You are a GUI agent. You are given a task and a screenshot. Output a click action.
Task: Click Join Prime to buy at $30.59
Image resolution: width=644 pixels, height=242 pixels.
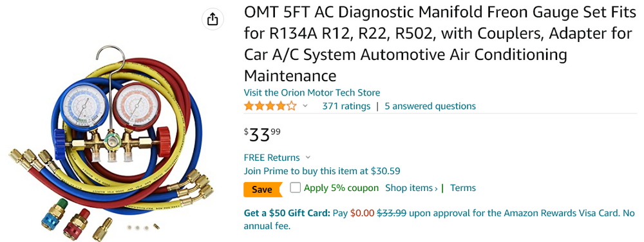click(x=322, y=171)
